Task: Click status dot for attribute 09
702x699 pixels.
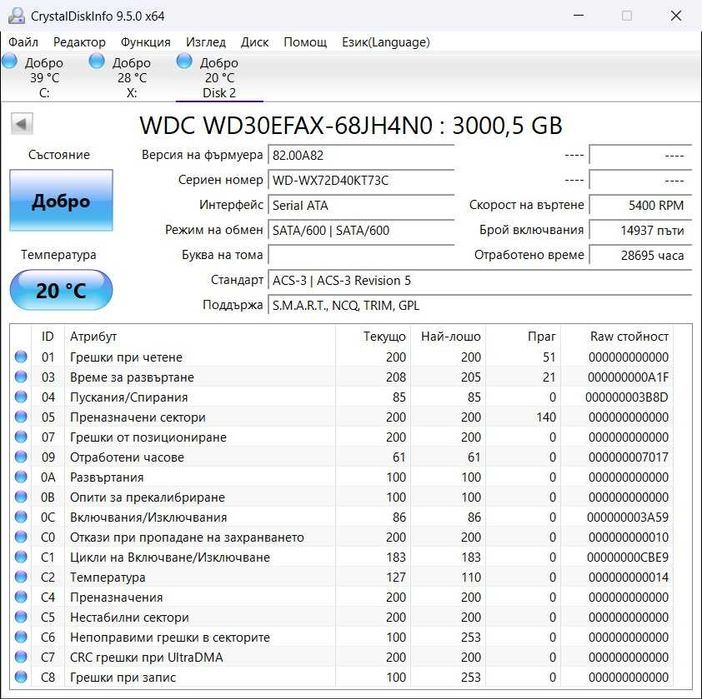Action: 21,457
